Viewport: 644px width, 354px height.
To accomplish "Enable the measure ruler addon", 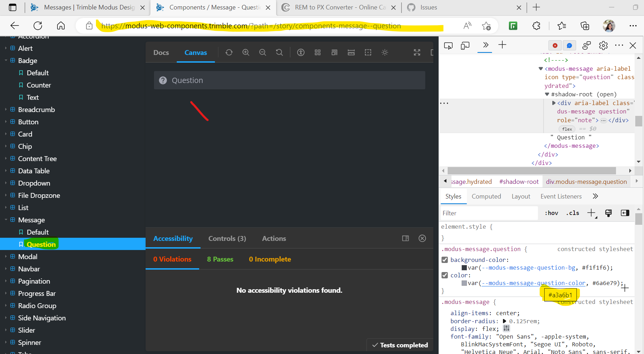I will 351,52.
